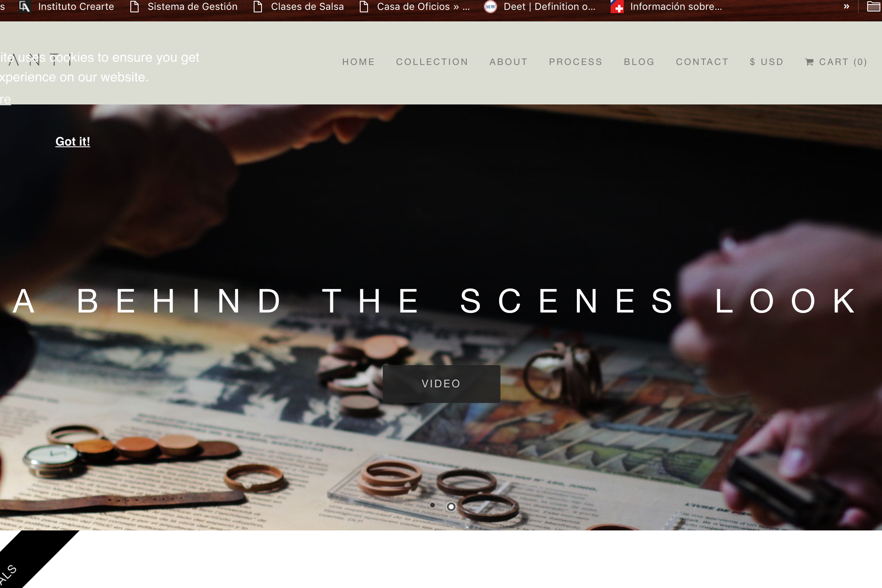Open the Instituto Crearte bookmark icon
Viewport: 882px width, 588px height.
coord(25,7)
